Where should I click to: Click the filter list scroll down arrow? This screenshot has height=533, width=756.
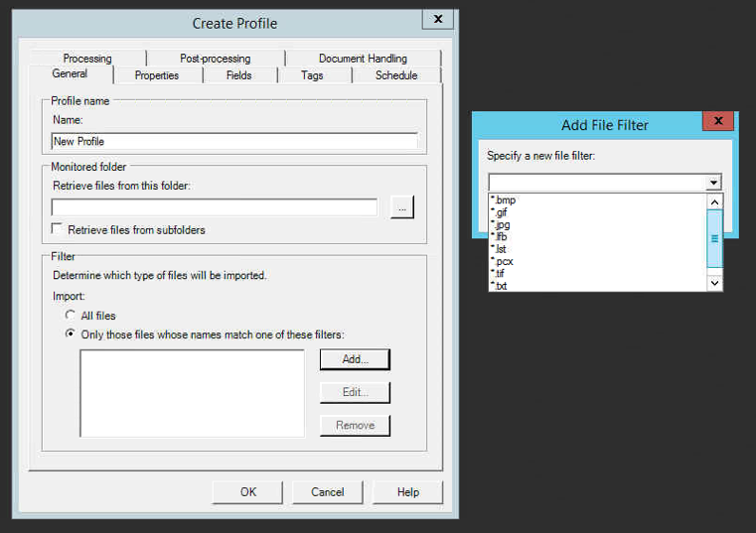coord(714,283)
